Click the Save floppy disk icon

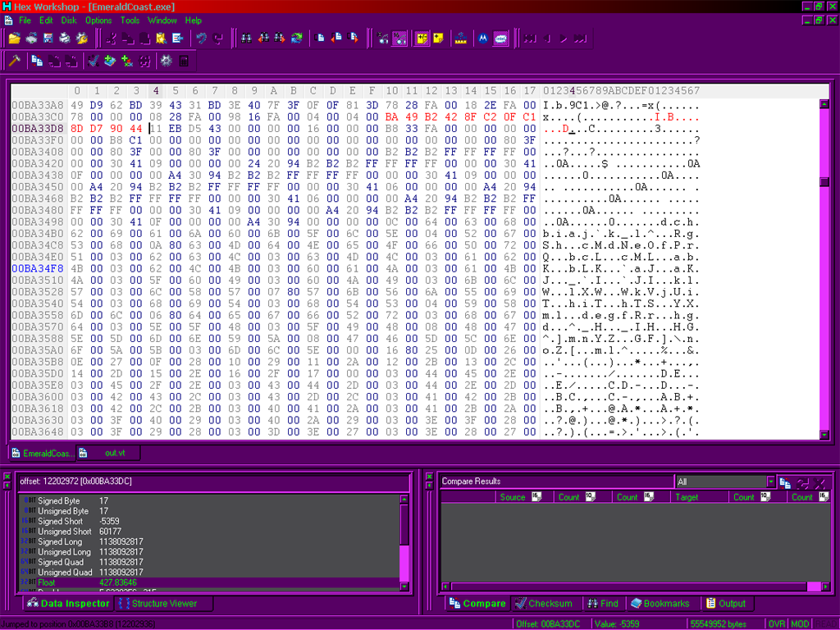[x=48, y=39]
